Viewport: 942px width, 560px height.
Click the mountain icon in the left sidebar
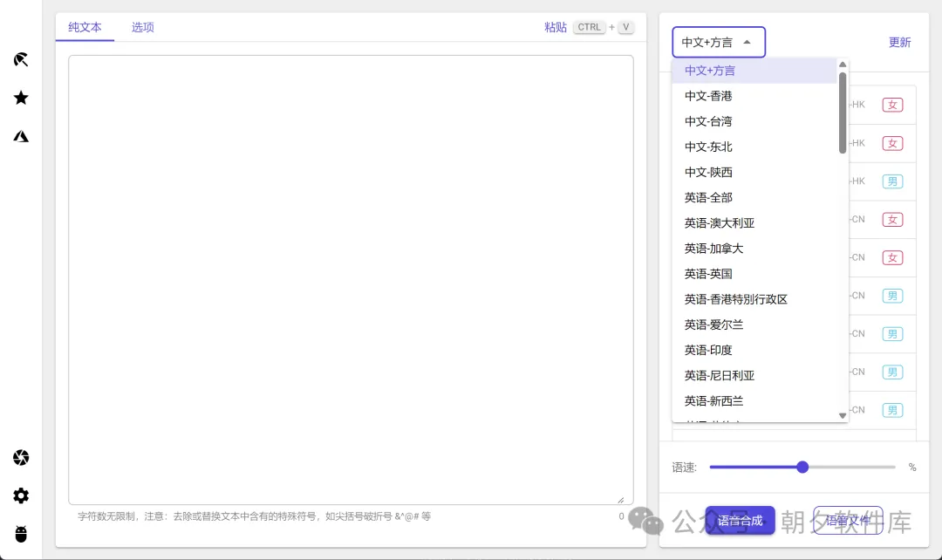point(20,135)
